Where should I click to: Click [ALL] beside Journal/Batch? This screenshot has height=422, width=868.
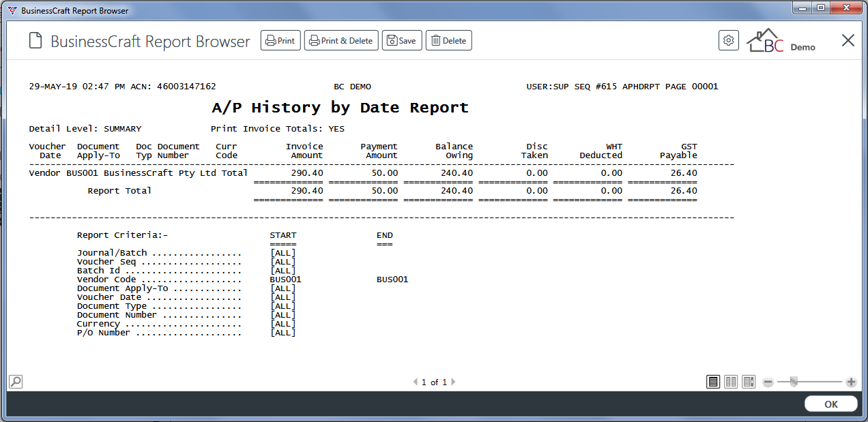(283, 253)
